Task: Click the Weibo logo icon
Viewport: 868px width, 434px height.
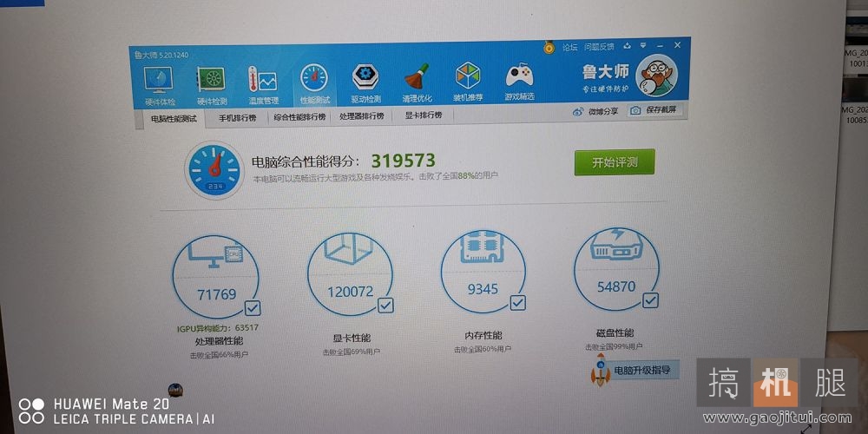Action: [578, 112]
